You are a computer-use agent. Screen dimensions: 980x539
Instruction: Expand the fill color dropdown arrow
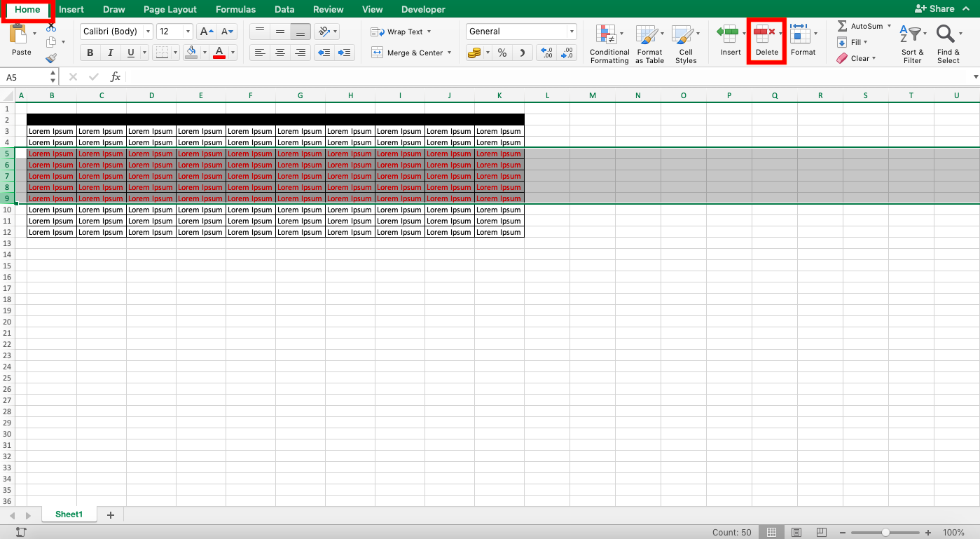(204, 53)
